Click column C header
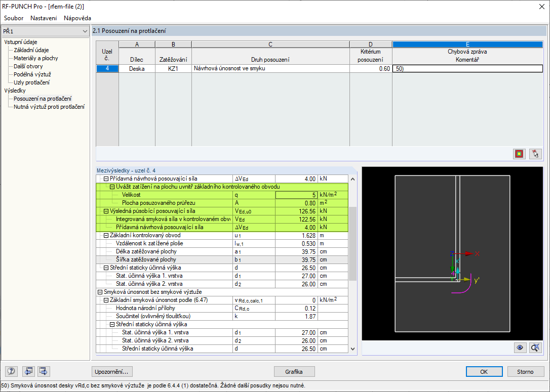 coord(270,44)
